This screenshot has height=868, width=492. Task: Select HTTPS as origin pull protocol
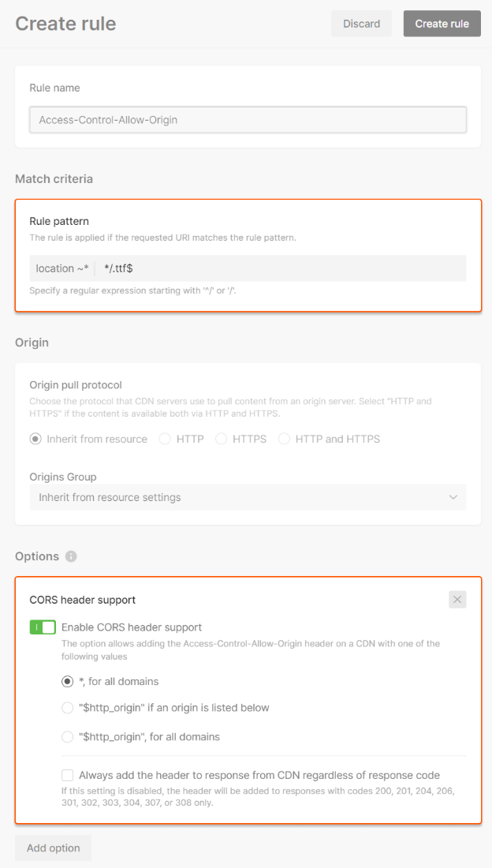point(221,438)
